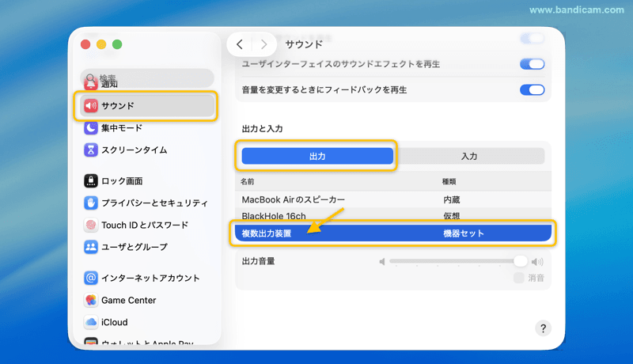Click the low-volume speaker icon
The width and height of the screenshot is (633, 364).
pos(382,262)
